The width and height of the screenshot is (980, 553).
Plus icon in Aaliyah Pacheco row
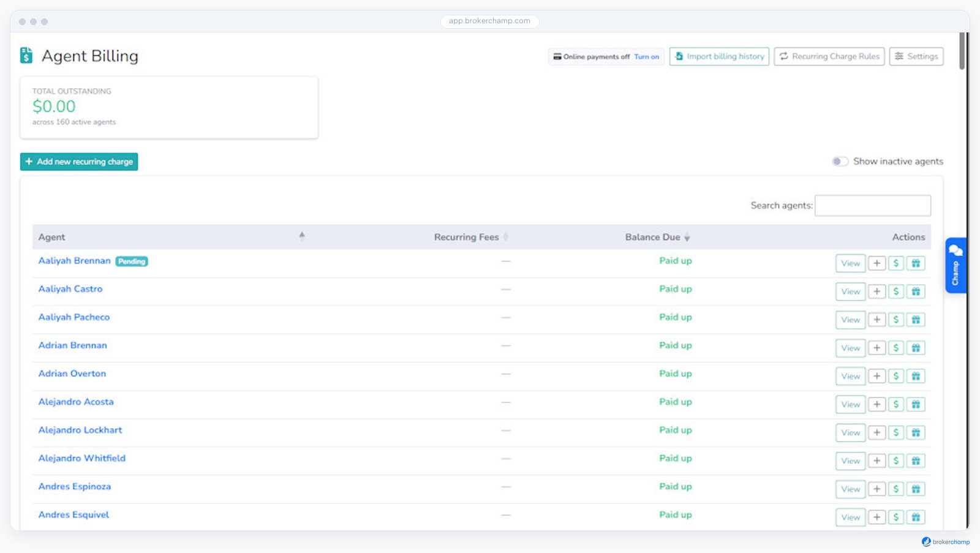coord(876,320)
